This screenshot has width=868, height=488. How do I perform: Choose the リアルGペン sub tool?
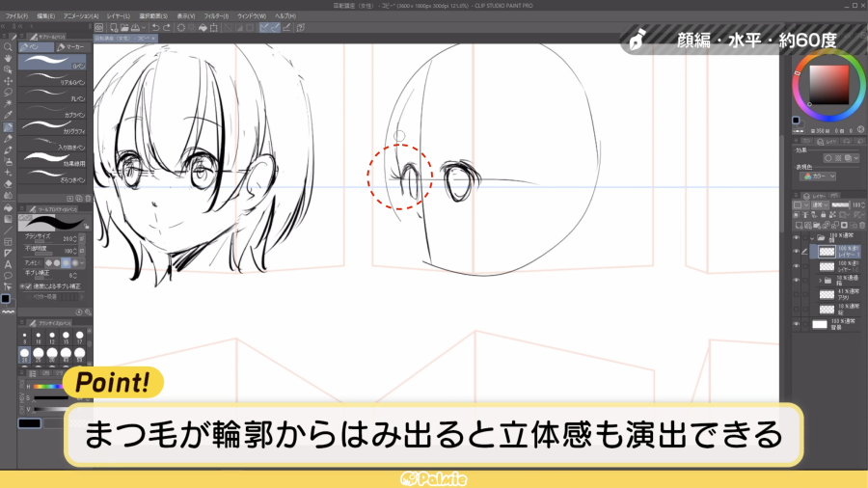(x=53, y=78)
